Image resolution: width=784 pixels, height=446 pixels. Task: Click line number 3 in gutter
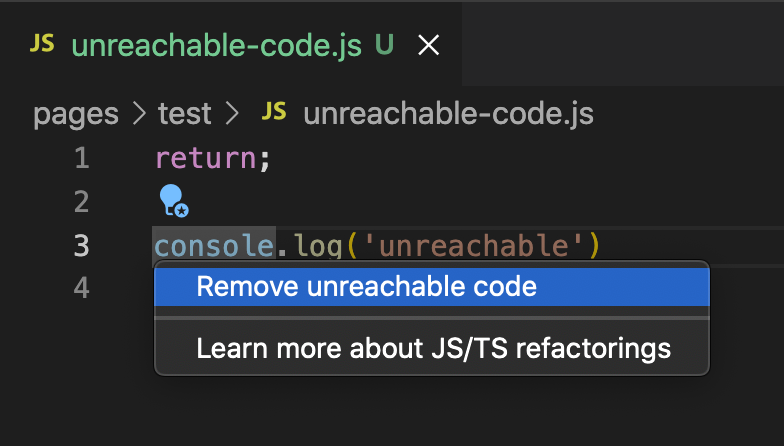[x=82, y=246]
